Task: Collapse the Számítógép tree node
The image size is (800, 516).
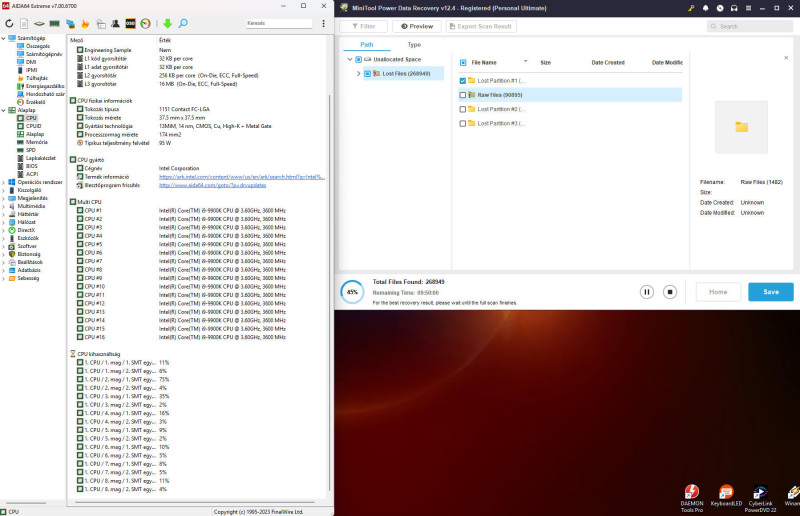Action: 4,38
